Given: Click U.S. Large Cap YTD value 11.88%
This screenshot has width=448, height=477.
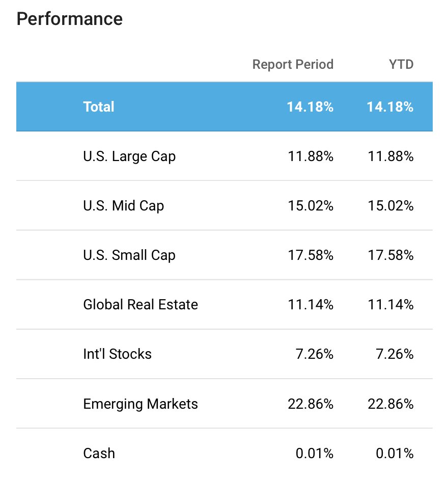Looking at the screenshot, I should (x=390, y=156).
